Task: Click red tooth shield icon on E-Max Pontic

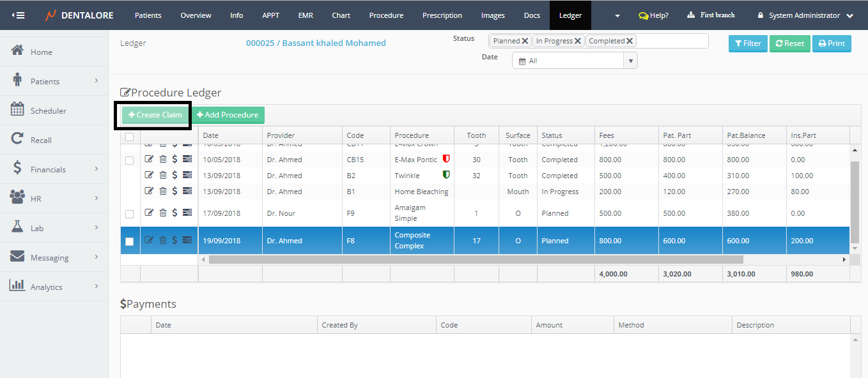Action: tap(446, 159)
